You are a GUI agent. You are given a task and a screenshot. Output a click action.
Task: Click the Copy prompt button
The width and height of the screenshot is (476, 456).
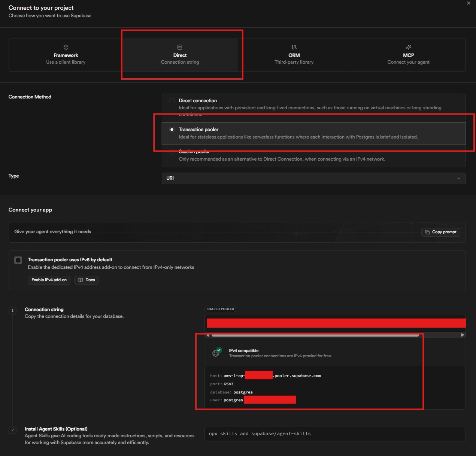click(x=440, y=232)
